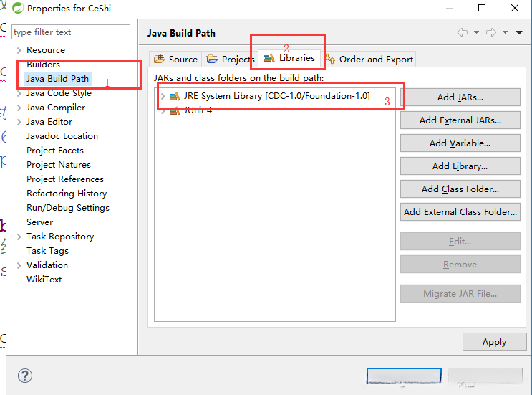The width and height of the screenshot is (532, 395).
Task: Click the Migrate JAR File button
Action: tap(460, 293)
